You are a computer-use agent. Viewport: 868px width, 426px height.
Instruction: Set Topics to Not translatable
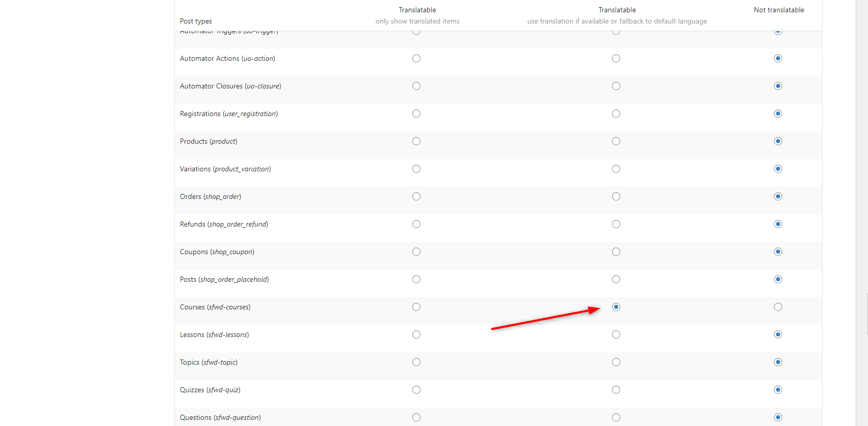(x=778, y=362)
